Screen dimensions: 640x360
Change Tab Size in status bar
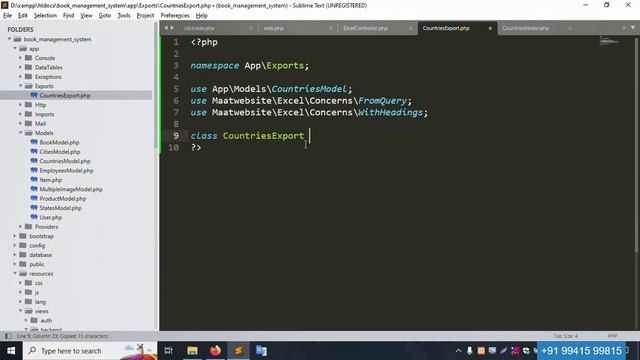565,336
